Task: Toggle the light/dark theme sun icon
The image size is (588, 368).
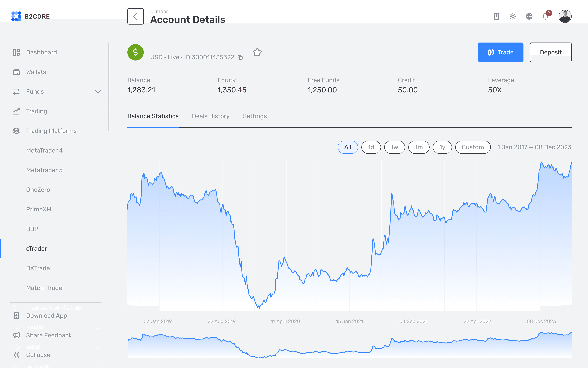Action: [513, 16]
